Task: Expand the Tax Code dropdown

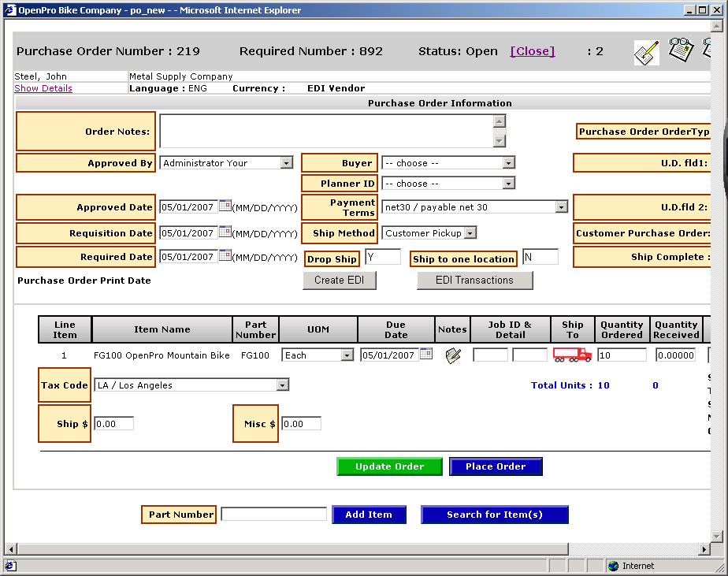Action: tap(282, 385)
